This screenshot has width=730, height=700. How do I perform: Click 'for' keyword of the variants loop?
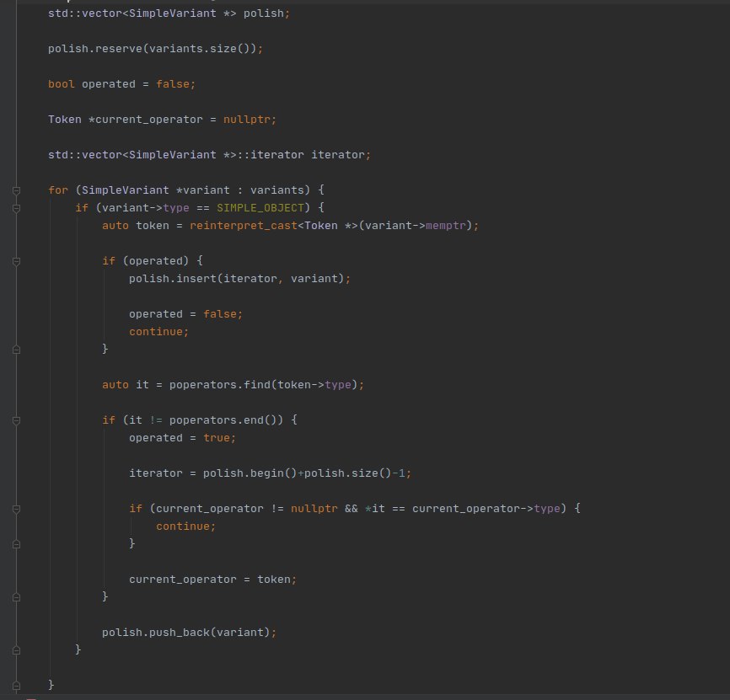57,190
